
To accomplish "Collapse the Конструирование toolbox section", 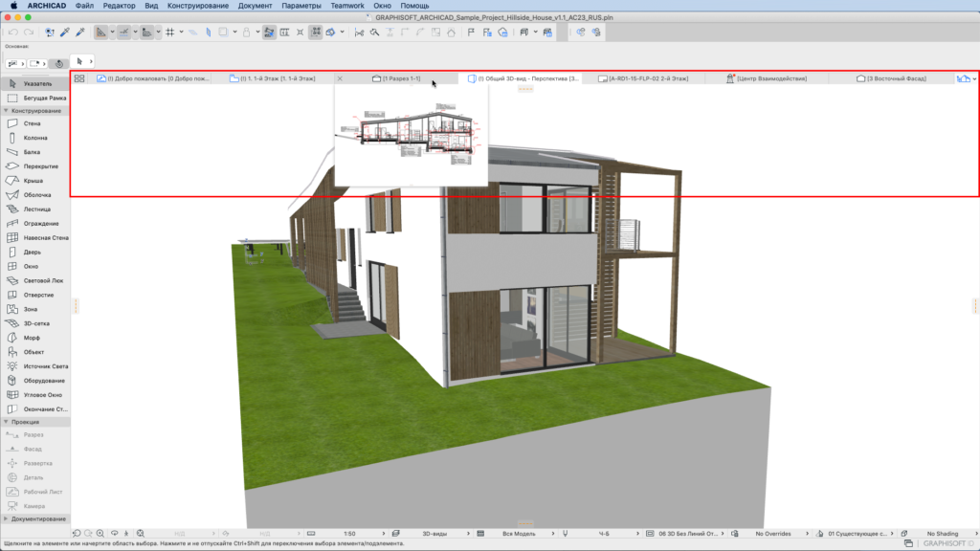I will pyautogui.click(x=34, y=110).
